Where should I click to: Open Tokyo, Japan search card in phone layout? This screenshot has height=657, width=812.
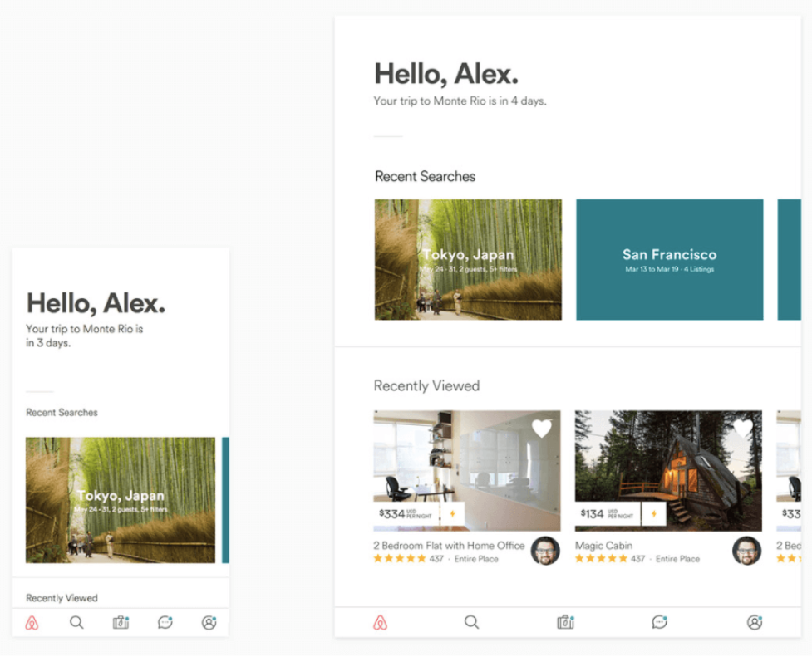point(121,500)
